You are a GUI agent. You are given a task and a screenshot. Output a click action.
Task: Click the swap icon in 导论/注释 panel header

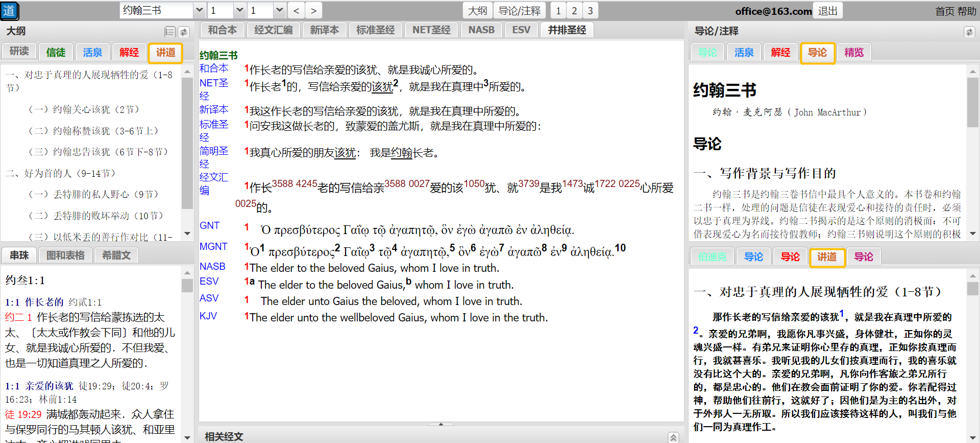969,32
